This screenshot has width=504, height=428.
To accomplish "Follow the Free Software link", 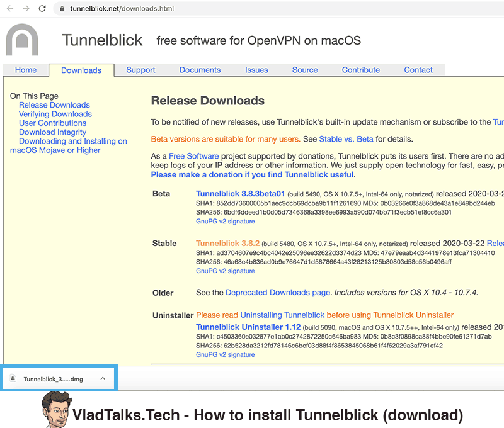I will click(194, 156).
